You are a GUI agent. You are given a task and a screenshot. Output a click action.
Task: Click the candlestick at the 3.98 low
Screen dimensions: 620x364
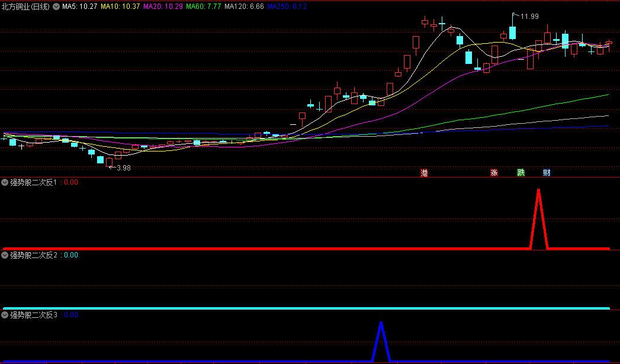click(x=109, y=162)
